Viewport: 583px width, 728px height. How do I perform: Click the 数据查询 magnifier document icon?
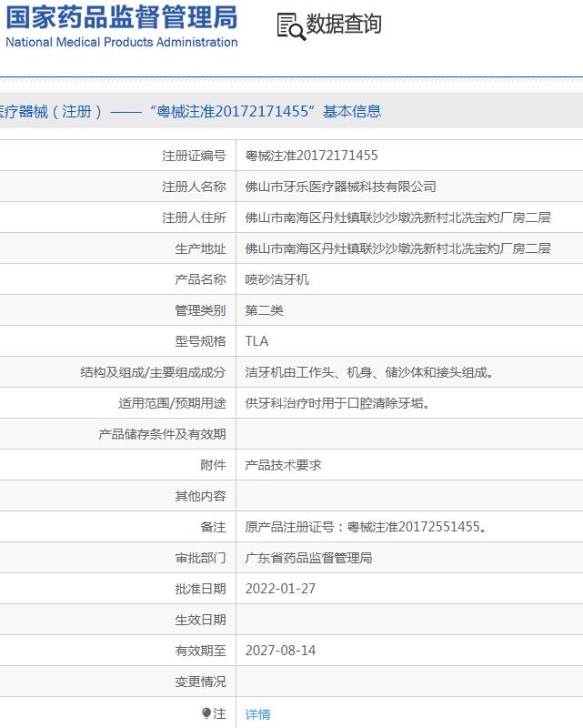coord(291,26)
